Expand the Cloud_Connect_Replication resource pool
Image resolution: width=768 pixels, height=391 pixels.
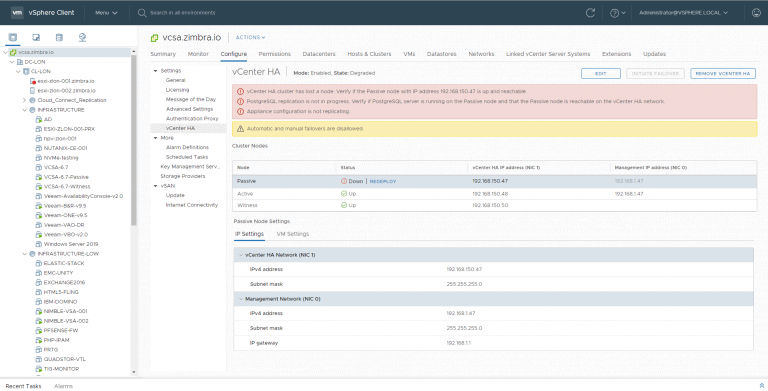[x=24, y=100]
